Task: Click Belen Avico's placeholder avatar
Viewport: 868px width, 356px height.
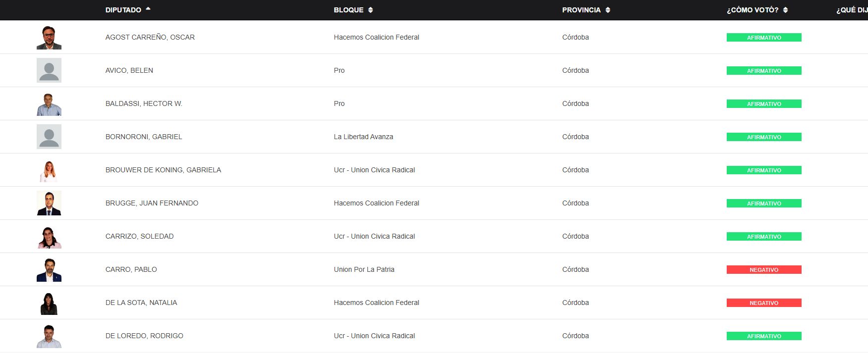Action: (x=49, y=70)
